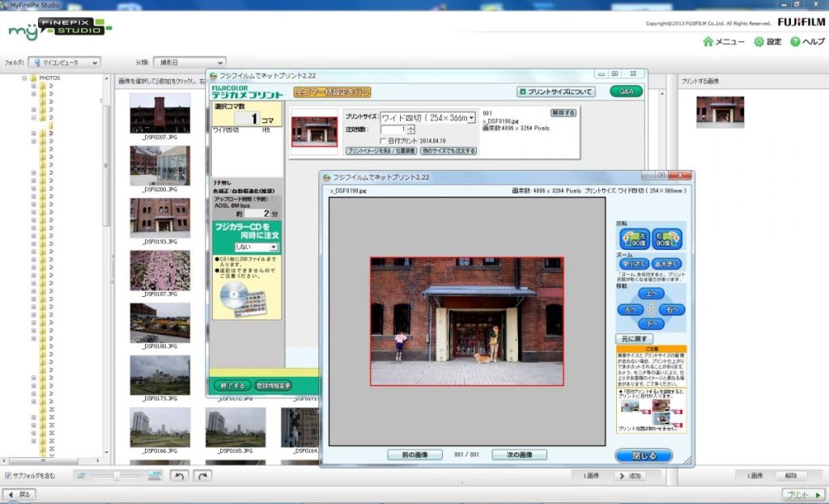The width and height of the screenshot is (829, 504).
Task: Zoom in with the 大きく button
Action: pos(667,264)
